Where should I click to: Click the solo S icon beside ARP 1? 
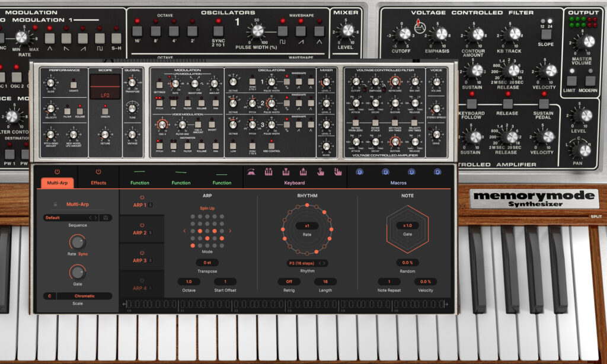[x=150, y=205]
